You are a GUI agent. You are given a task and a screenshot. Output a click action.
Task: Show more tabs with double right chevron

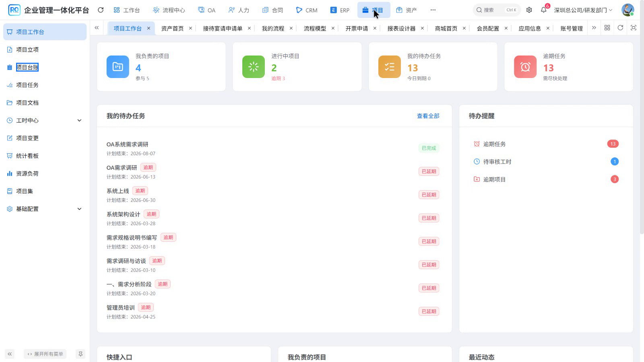tap(594, 28)
